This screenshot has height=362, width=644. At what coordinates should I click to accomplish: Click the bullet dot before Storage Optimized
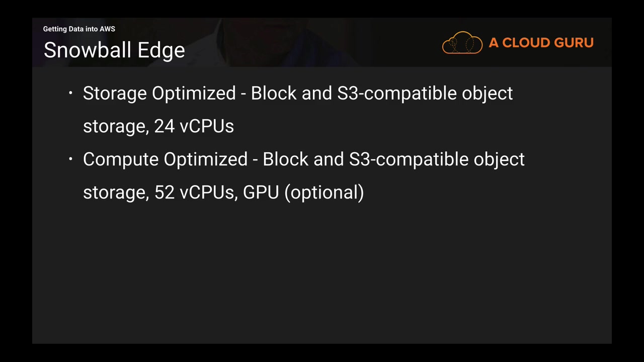71,93
